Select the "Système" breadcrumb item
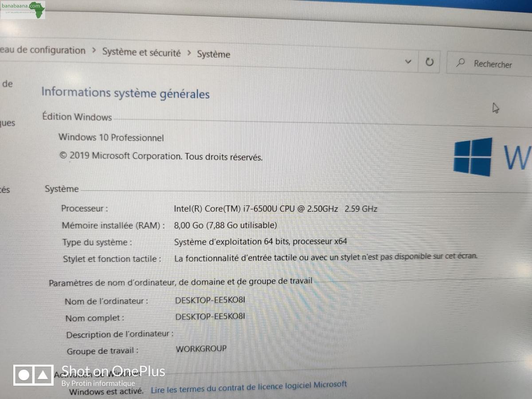 click(214, 55)
